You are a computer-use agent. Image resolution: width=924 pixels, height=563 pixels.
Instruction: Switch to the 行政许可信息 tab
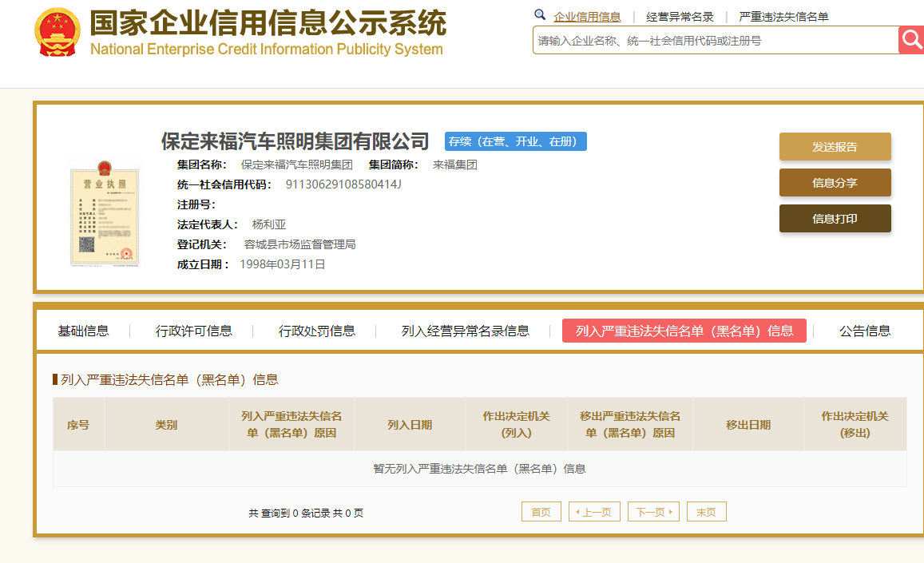(194, 331)
